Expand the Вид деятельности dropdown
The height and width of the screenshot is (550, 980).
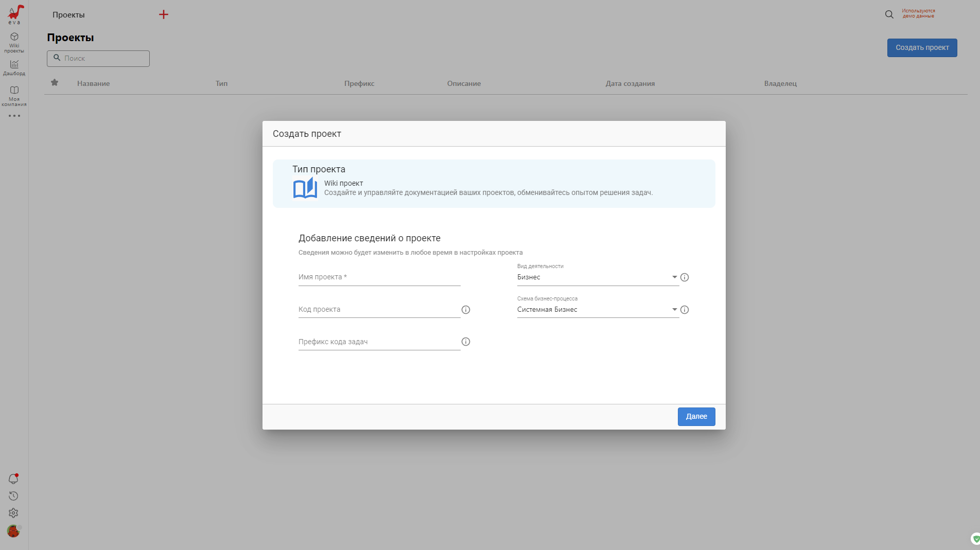pyautogui.click(x=674, y=277)
